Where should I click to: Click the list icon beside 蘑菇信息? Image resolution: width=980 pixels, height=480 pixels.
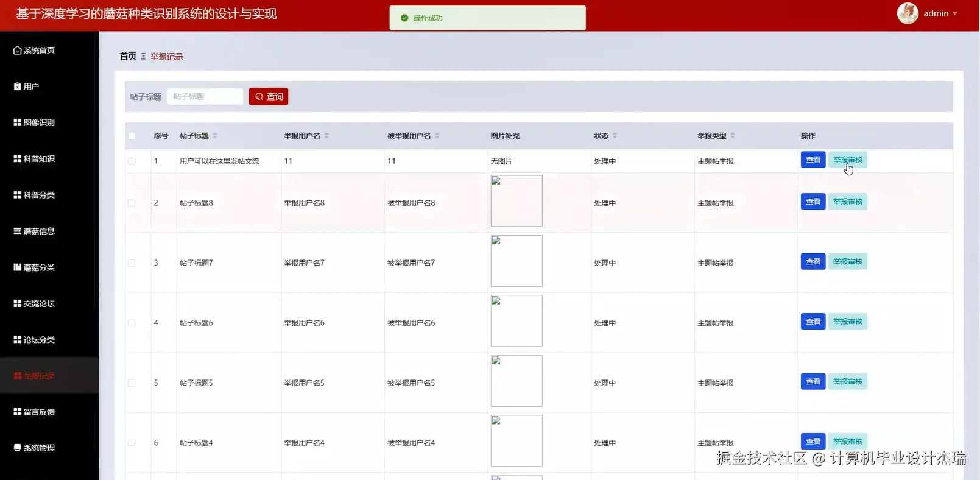(x=17, y=231)
